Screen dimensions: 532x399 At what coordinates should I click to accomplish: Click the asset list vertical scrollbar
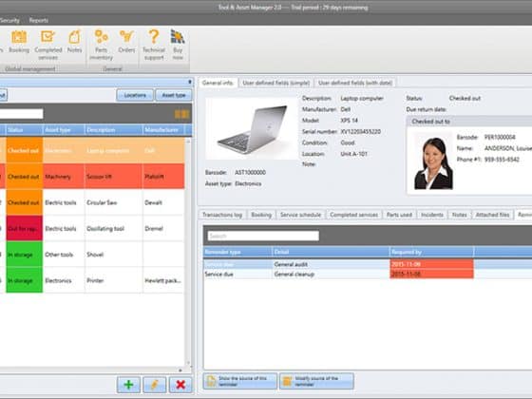(189, 251)
